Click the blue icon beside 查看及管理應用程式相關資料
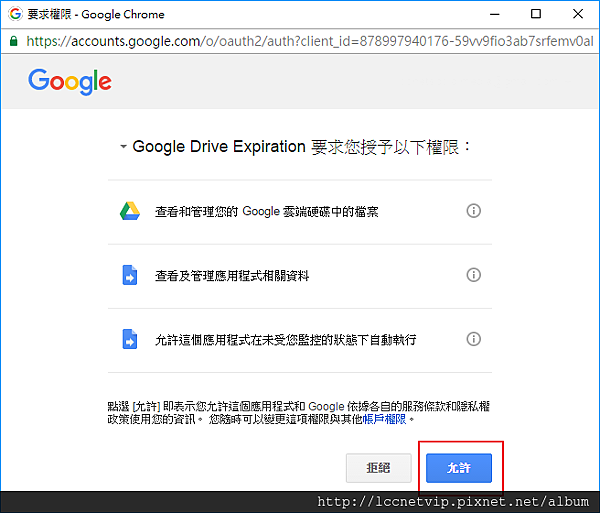This screenshot has width=600, height=513. 129,275
